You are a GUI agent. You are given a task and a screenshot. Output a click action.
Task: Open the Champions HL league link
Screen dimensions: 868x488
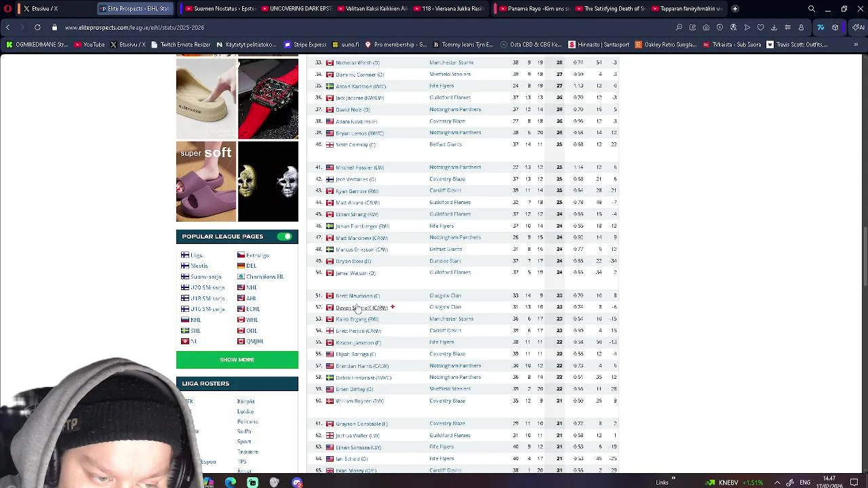click(260, 277)
